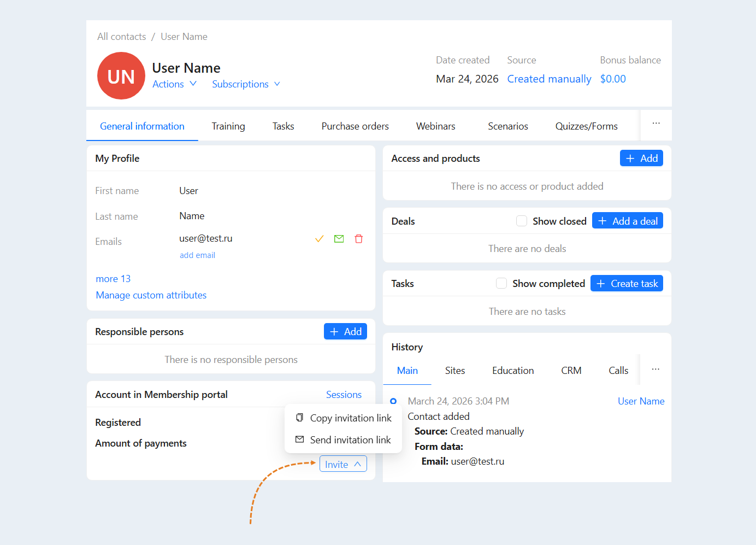This screenshot has height=545, width=756.
Task: Click the blue history timeline dot
Action: [x=393, y=401]
